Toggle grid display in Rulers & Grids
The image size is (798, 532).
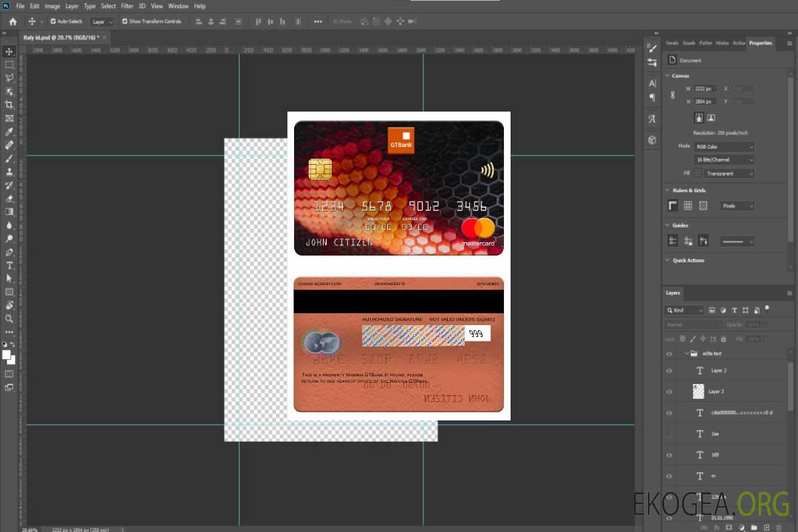(688, 205)
